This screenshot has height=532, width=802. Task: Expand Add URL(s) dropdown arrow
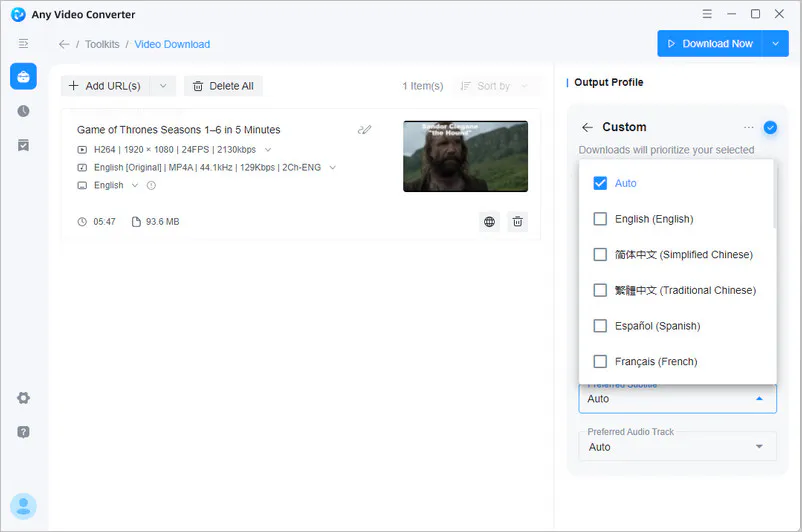coord(163,86)
